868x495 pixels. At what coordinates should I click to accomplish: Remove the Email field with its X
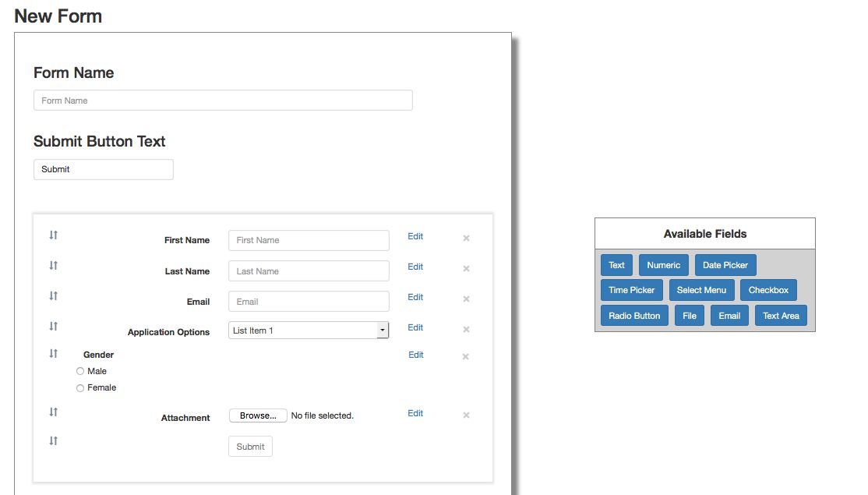coord(466,299)
